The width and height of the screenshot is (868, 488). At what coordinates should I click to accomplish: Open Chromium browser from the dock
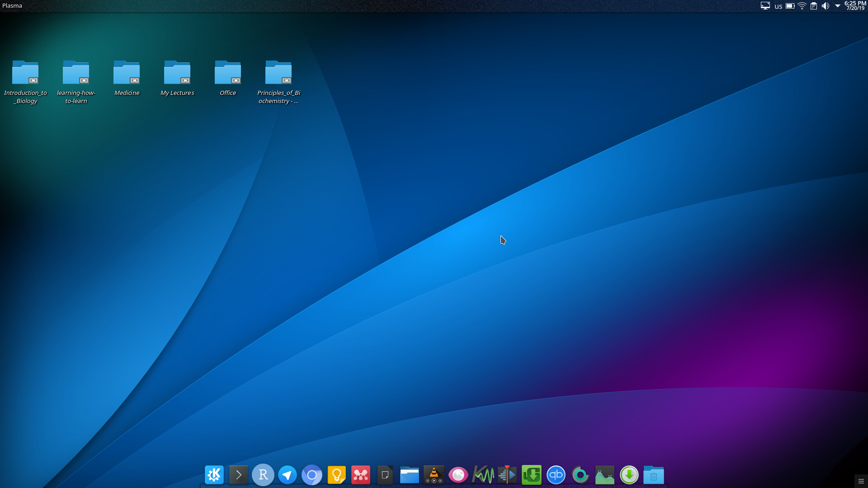point(312,475)
